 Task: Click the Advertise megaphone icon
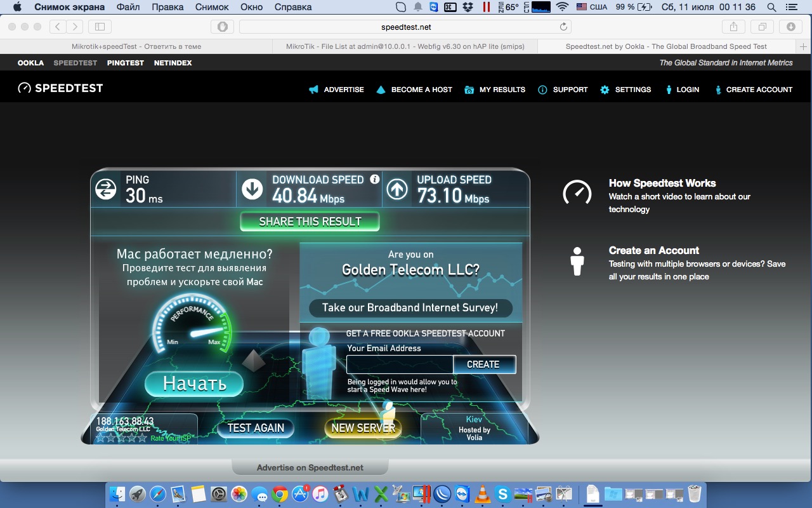[313, 90]
